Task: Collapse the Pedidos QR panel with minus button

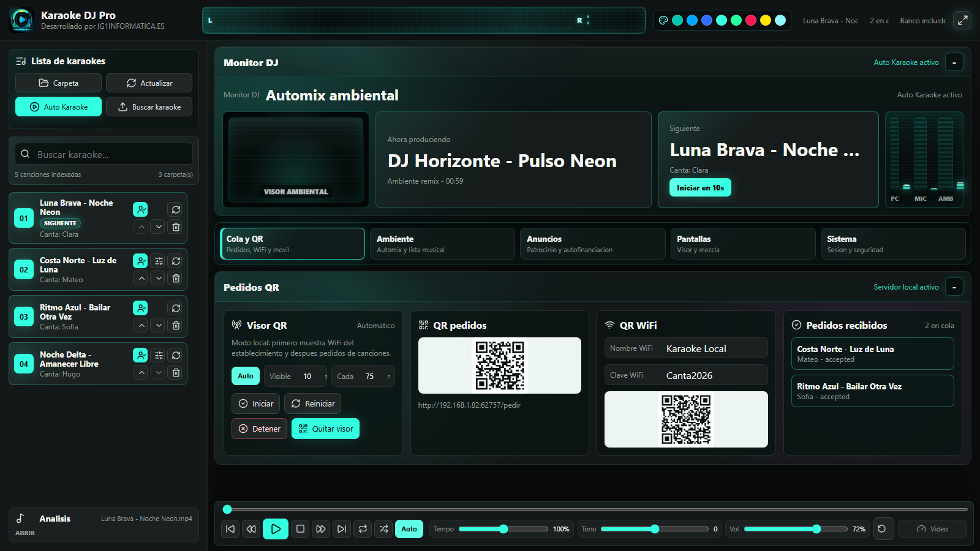Action: tap(954, 287)
